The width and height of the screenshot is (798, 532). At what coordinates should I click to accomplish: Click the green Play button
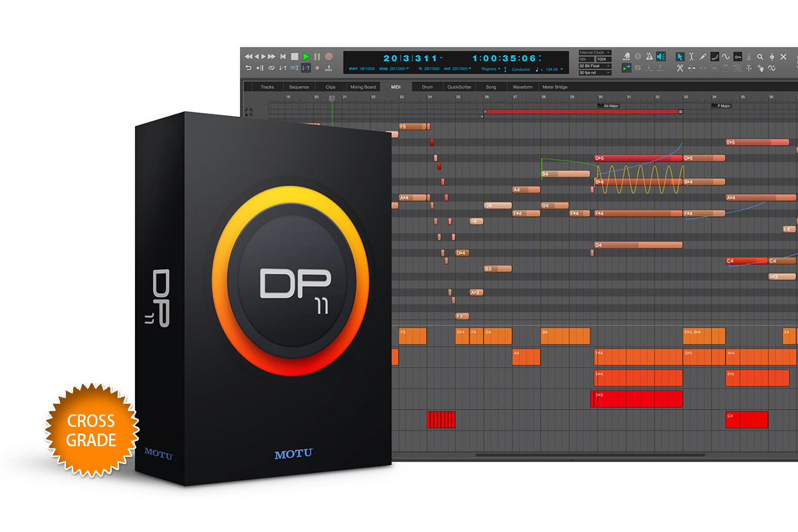(x=306, y=57)
